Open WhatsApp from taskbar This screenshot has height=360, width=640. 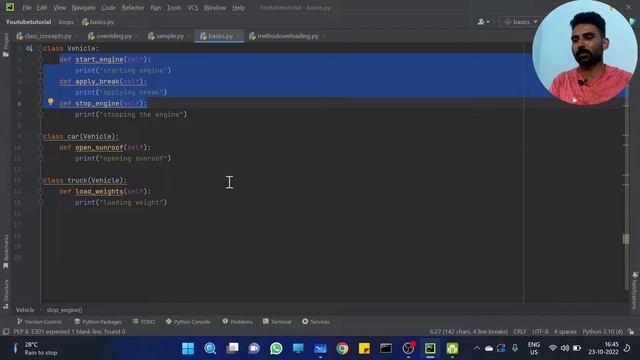[x=276, y=349]
